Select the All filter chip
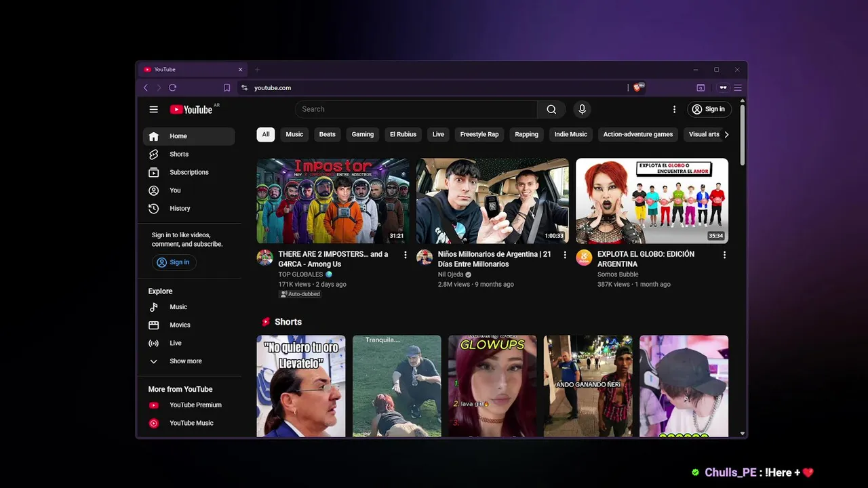 tap(266, 134)
